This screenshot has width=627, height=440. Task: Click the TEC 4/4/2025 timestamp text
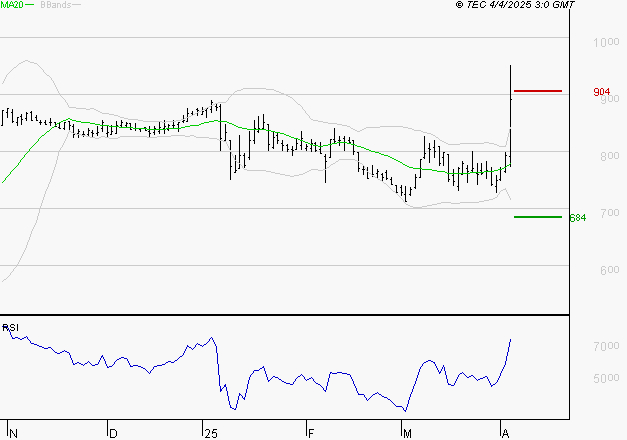pos(515,5)
